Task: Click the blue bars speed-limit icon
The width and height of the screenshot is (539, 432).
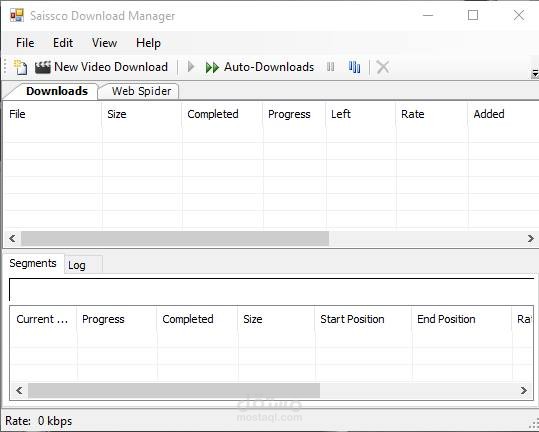Action: coord(354,67)
